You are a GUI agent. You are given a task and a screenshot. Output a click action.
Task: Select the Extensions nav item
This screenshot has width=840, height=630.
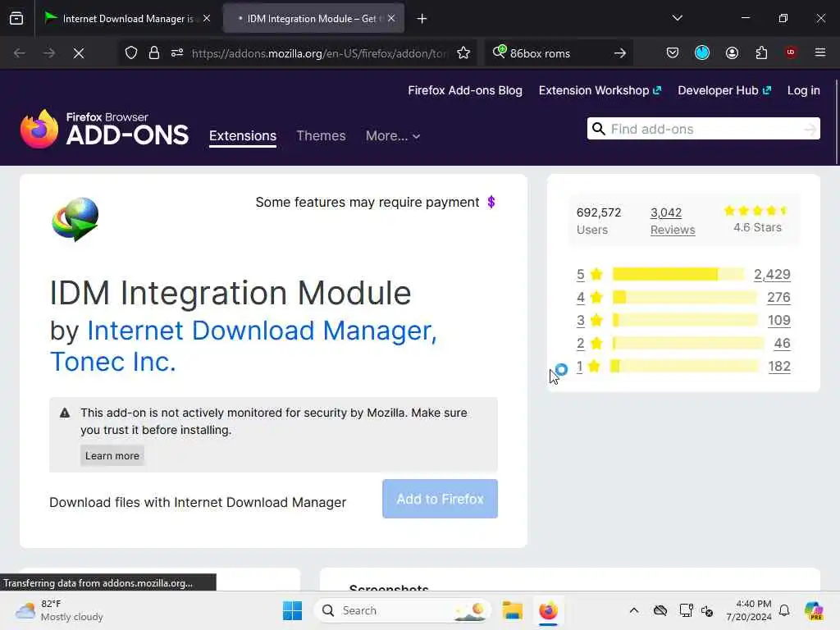click(243, 136)
